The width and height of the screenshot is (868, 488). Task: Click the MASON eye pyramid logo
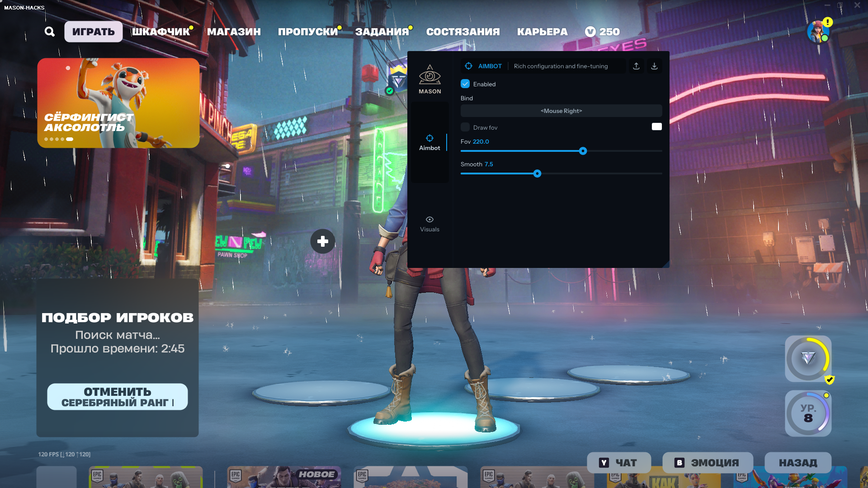(x=429, y=75)
